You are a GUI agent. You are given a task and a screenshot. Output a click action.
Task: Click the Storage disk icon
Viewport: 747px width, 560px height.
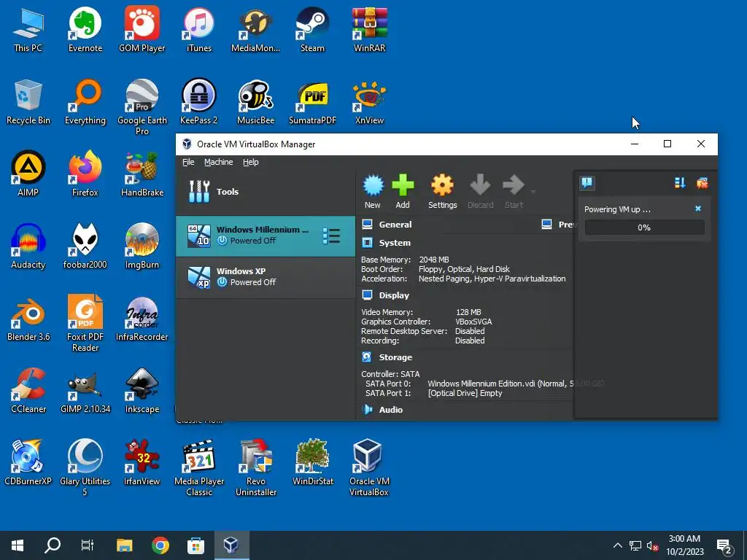367,357
